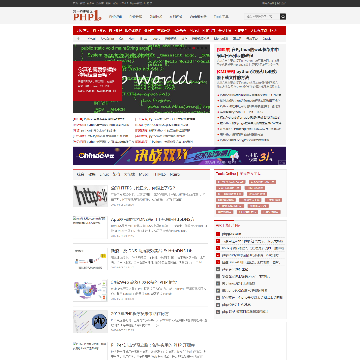
Task: Select the first tab above the article list
Action: [x=81, y=174]
